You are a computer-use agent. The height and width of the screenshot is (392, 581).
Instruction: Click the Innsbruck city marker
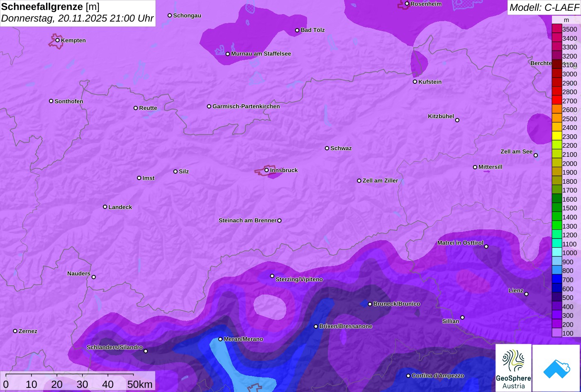(266, 170)
